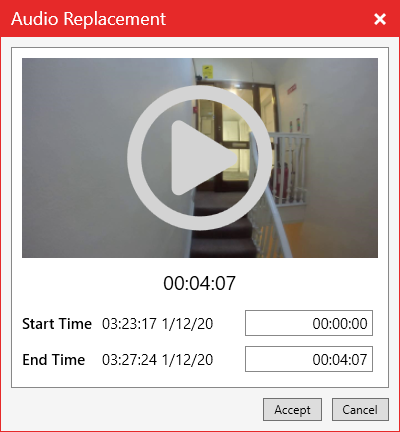This screenshot has width=400, height=432.
Task: Accept the audio replacement settings
Action: tap(292, 409)
